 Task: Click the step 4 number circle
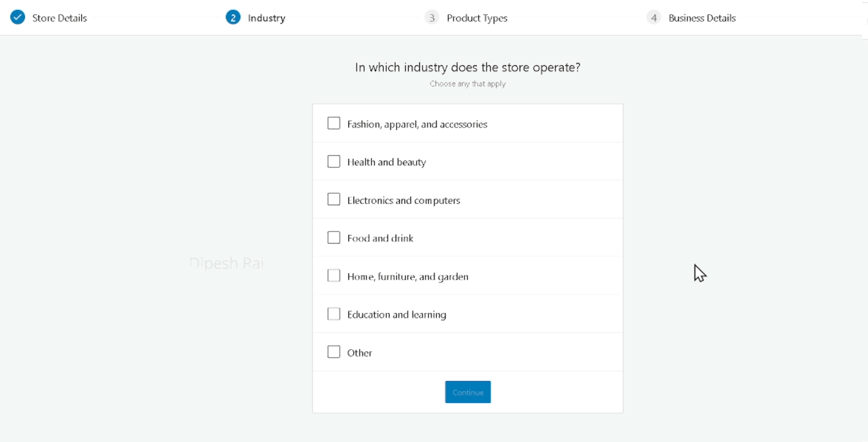pyautogui.click(x=653, y=18)
